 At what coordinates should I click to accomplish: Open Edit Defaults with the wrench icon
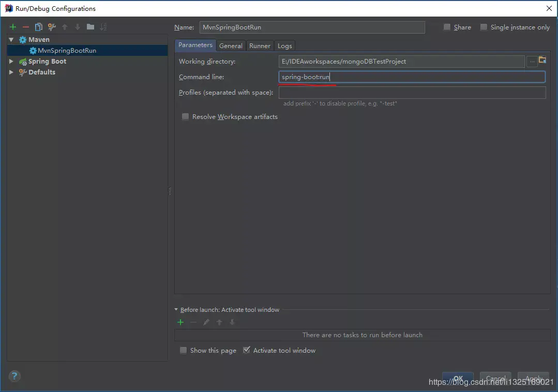(52, 27)
